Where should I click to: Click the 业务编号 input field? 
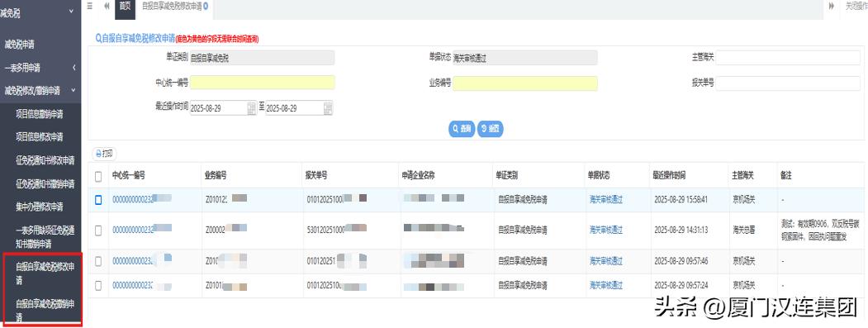pos(525,83)
